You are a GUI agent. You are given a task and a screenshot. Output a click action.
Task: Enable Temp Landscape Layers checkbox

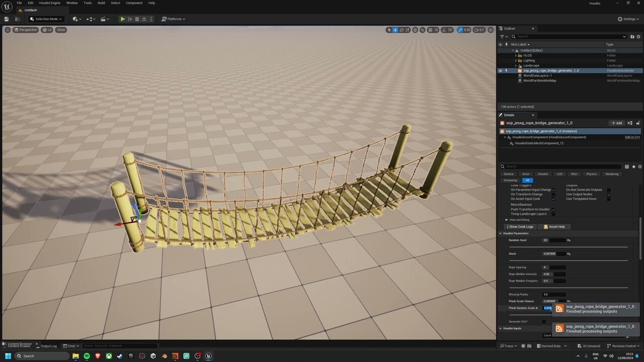click(x=553, y=214)
